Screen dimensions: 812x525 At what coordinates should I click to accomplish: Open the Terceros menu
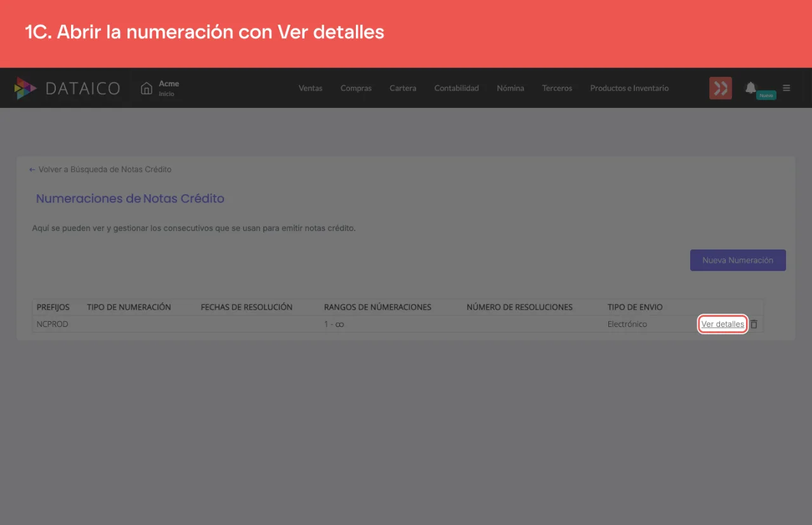(x=557, y=88)
